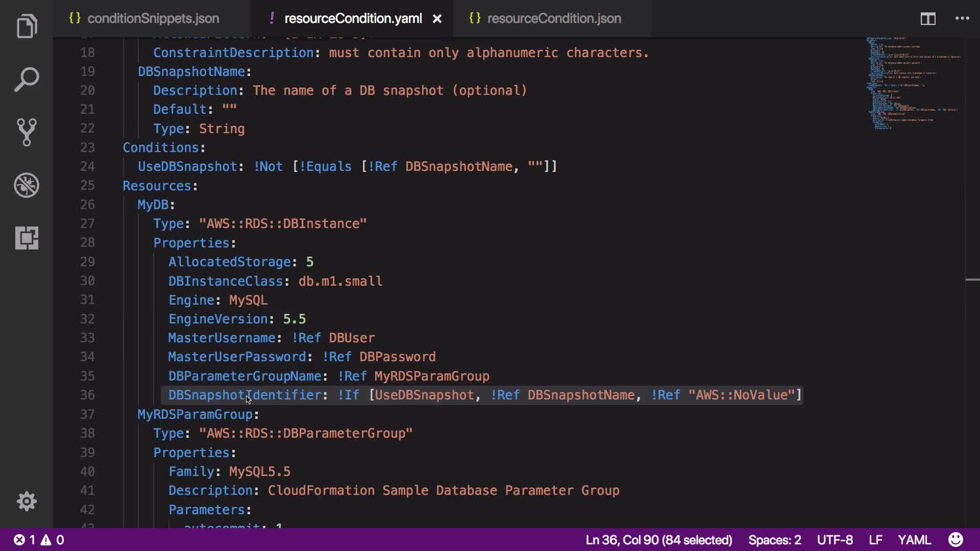This screenshot has width=980, height=551.
Task: Show errors and warnings count panel
Action: [39, 540]
